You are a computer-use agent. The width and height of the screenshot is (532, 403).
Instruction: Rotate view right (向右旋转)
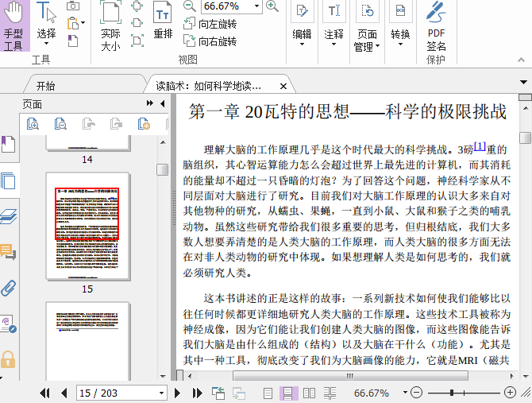tap(210, 41)
